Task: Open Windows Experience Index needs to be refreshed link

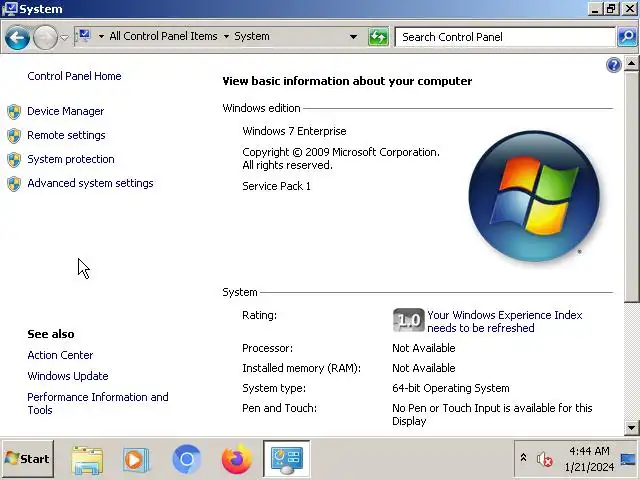Action: [x=505, y=322]
